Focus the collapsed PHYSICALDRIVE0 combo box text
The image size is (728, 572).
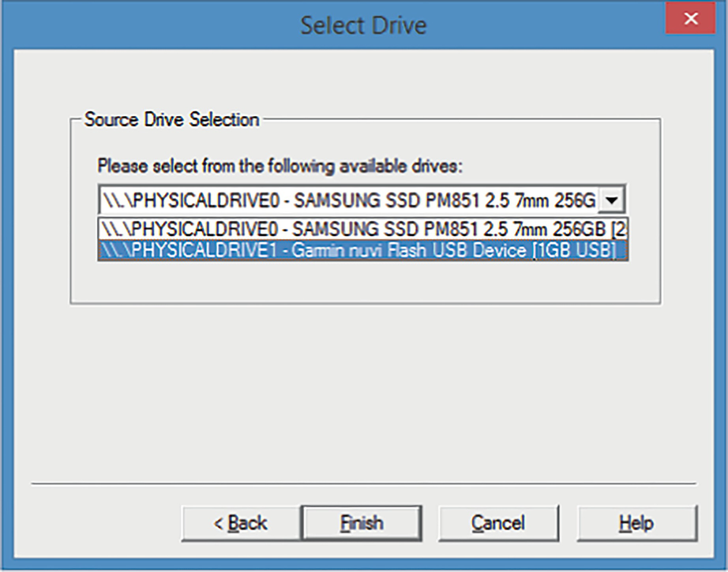(x=347, y=200)
